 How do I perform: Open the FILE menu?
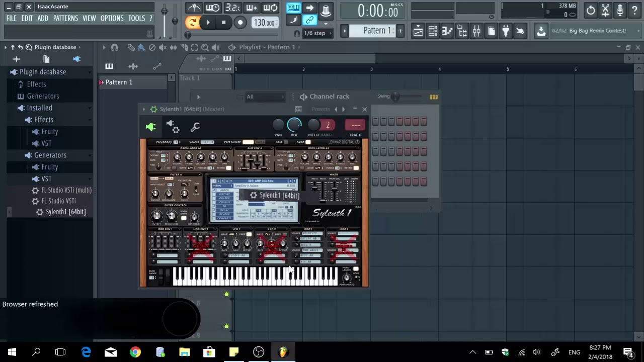pyautogui.click(x=11, y=18)
